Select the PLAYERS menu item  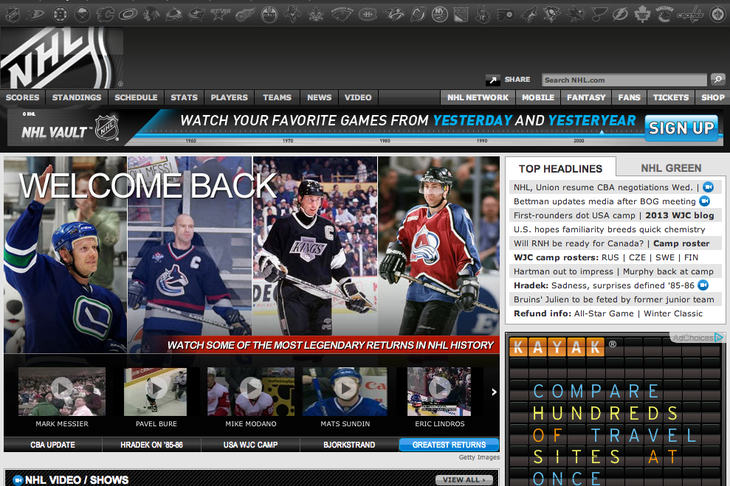[229, 98]
